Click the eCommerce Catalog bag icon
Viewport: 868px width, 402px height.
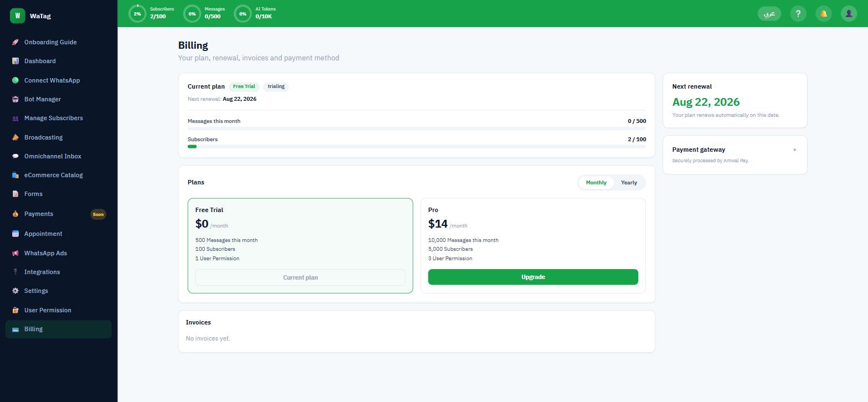15,175
